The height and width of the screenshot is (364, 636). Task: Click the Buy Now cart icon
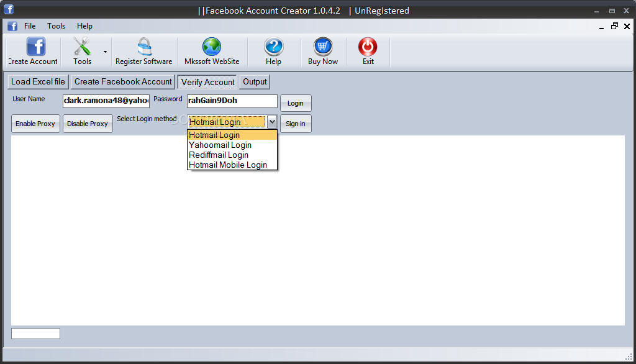tap(323, 47)
